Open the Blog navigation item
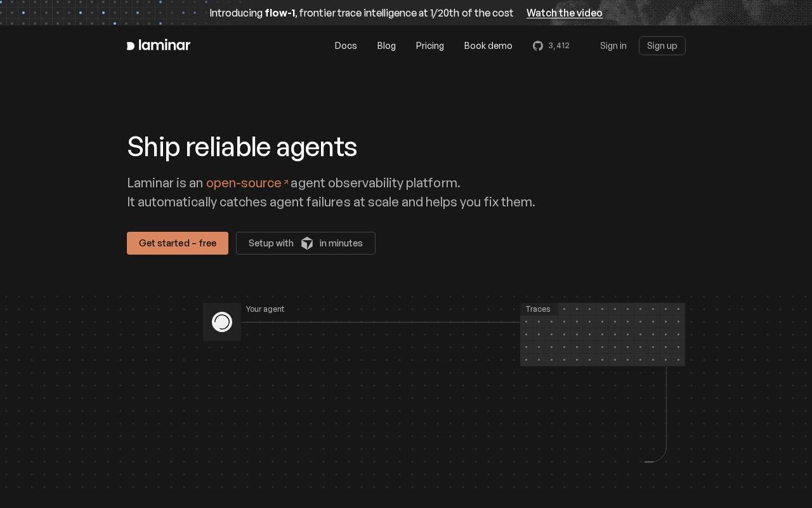 [386, 46]
